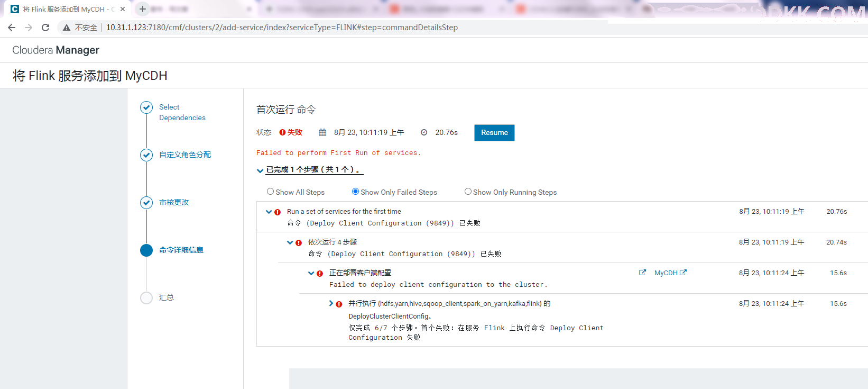Open the external link icon left of MyCDH

pyautogui.click(x=642, y=273)
